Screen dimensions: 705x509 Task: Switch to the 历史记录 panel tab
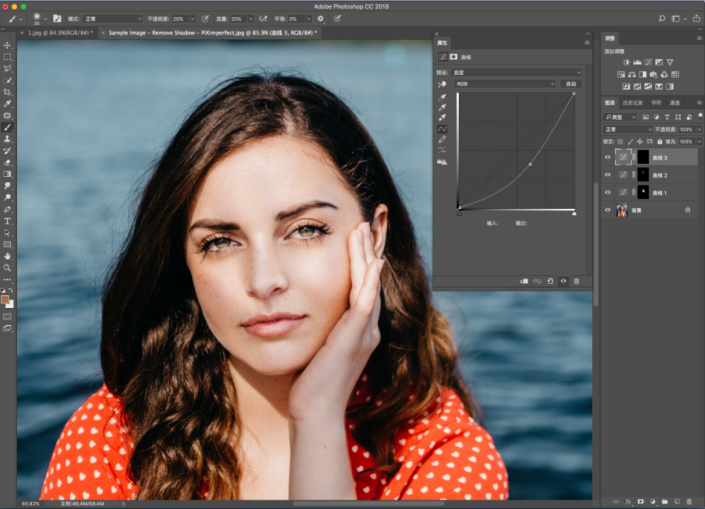pyautogui.click(x=633, y=102)
